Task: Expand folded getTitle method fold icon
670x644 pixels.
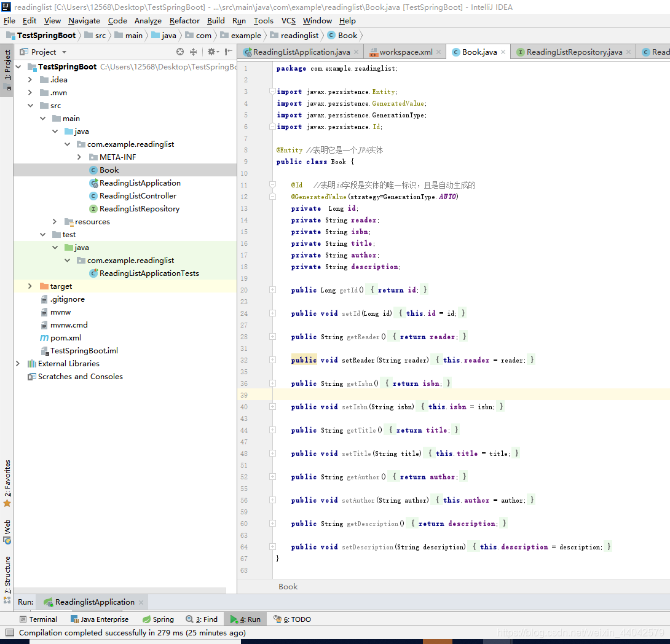Action: pyautogui.click(x=272, y=430)
